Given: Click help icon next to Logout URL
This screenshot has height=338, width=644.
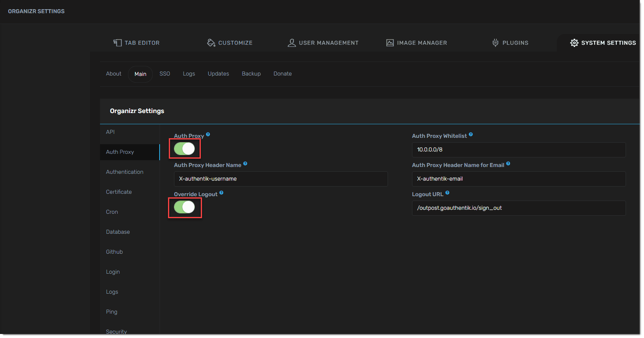Looking at the screenshot, I should pyautogui.click(x=447, y=193).
